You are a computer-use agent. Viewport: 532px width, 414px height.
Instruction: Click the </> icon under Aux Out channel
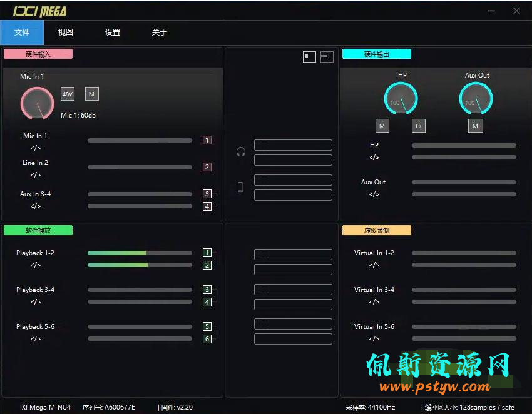pos(374,194)
